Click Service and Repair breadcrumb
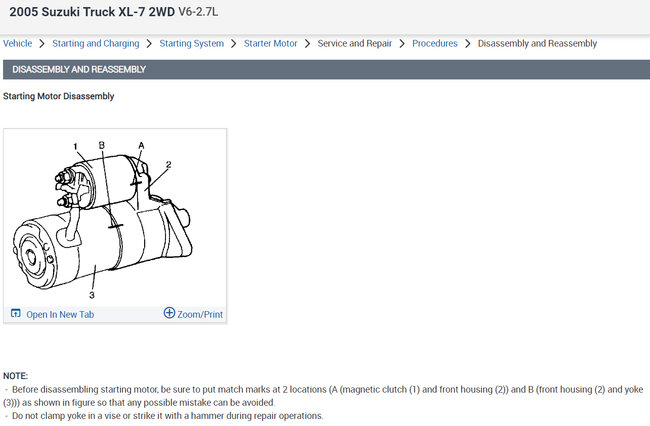 (354, 43)
